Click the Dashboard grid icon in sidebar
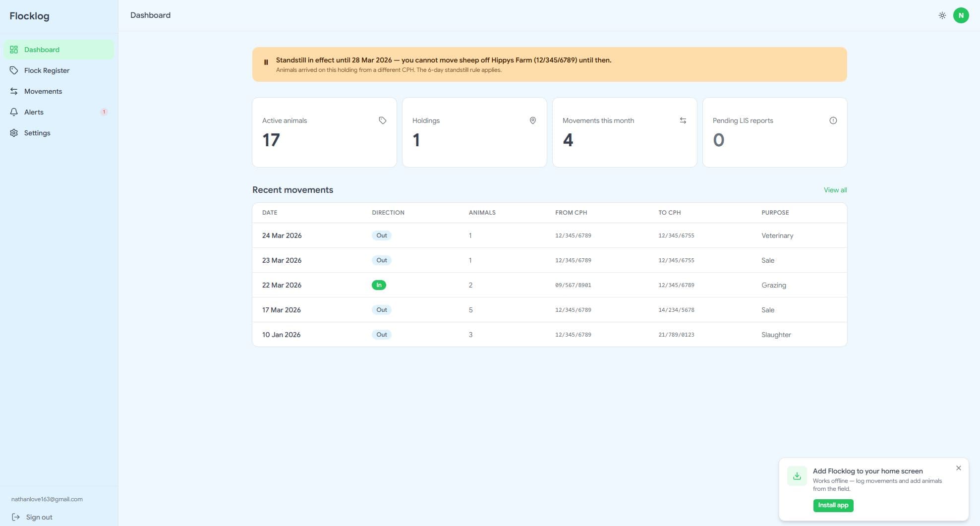The width and height of the screenshot is (980, 526). 14,50
